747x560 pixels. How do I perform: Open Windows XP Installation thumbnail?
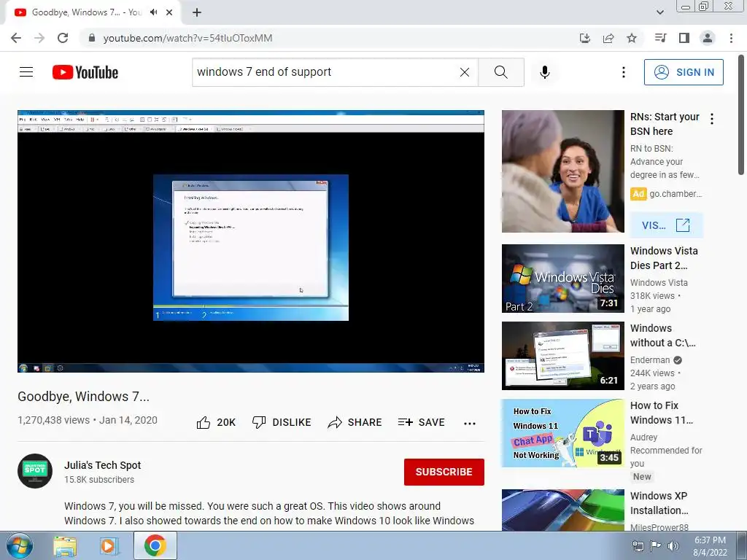pos(562,510)
